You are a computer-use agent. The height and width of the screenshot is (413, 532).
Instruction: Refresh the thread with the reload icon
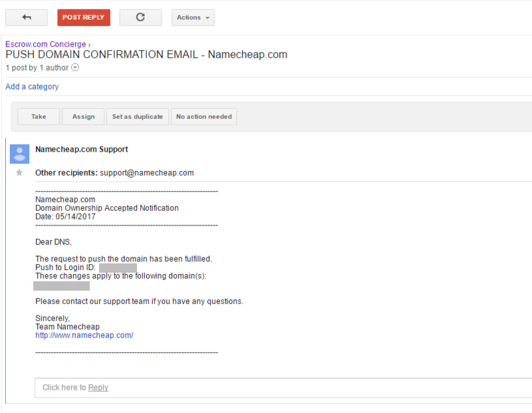140,17
